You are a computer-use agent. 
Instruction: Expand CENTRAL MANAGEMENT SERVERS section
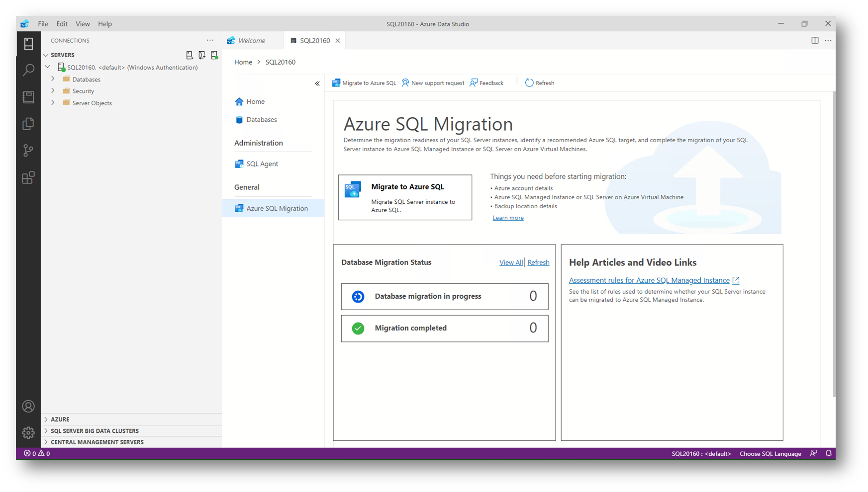[131, 442]
